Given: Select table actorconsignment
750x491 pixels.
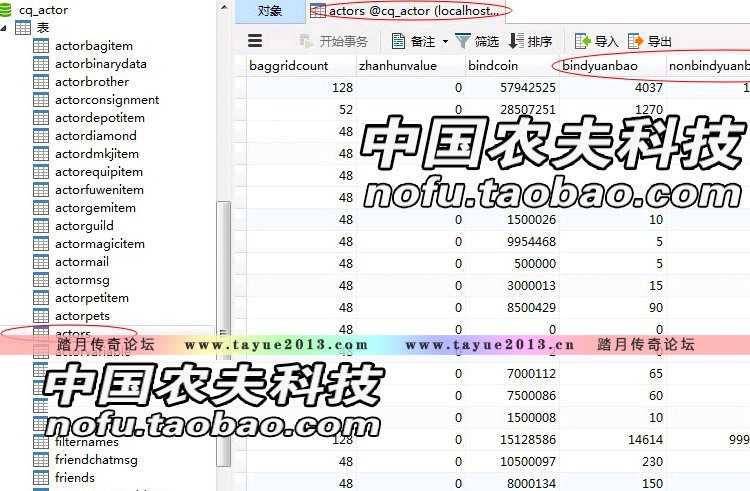Looking at the screenshot, I should point(107,100).
